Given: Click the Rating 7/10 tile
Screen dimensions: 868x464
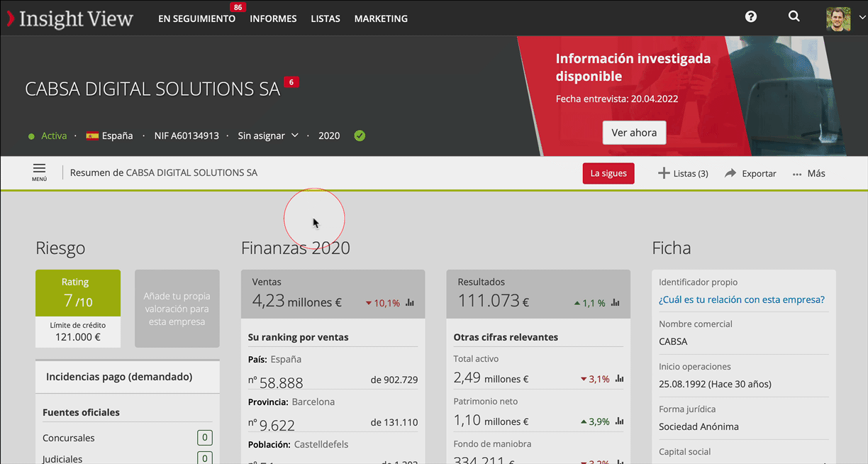Looking at the screenshot, I should click(x=78, y=293).
